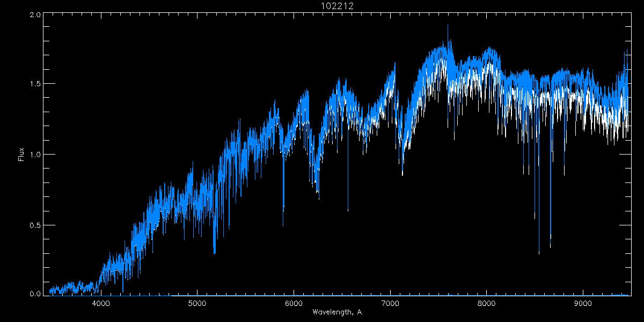
Task: Click the 1.0 flux tick label
Action: (34, 155)
